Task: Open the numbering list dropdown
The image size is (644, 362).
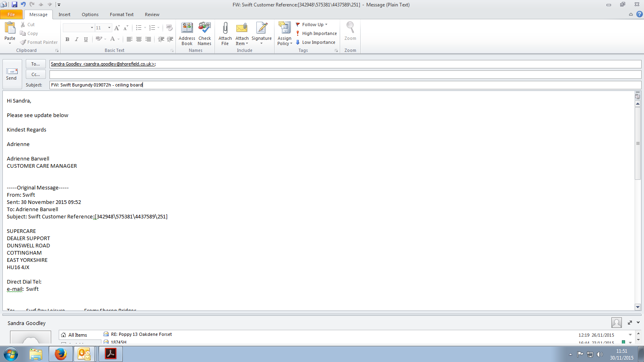Action: coord(158,28)
